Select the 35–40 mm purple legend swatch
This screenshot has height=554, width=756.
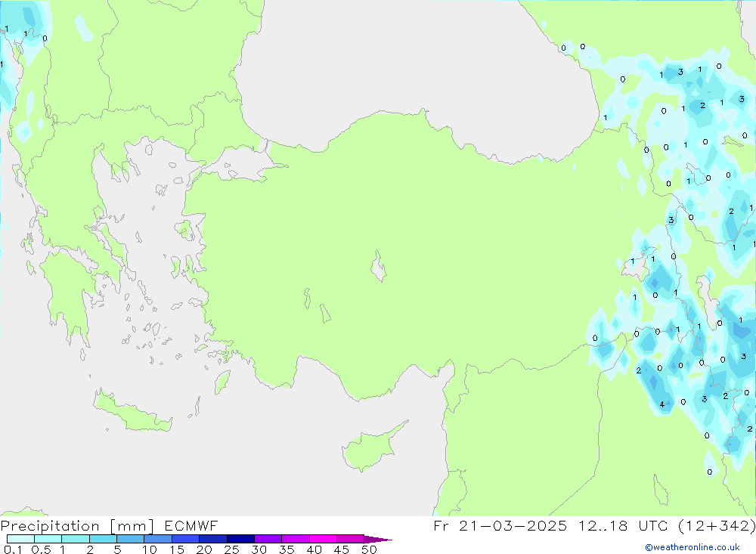point(296,539)
